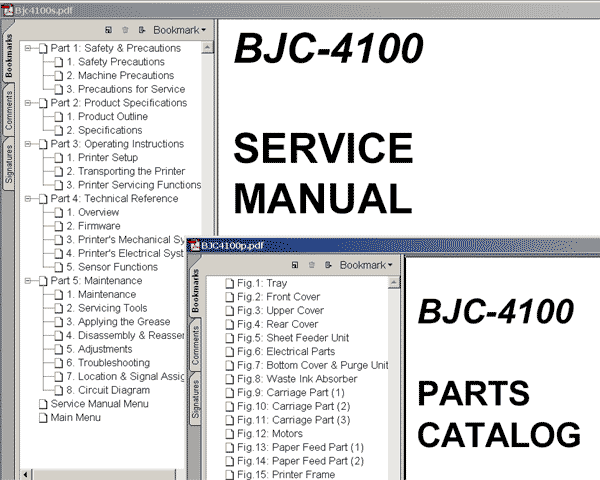Click page icon beside 'Fig.1: Tray'
This screenshot has height=480, width=600.
pos(230,283)
